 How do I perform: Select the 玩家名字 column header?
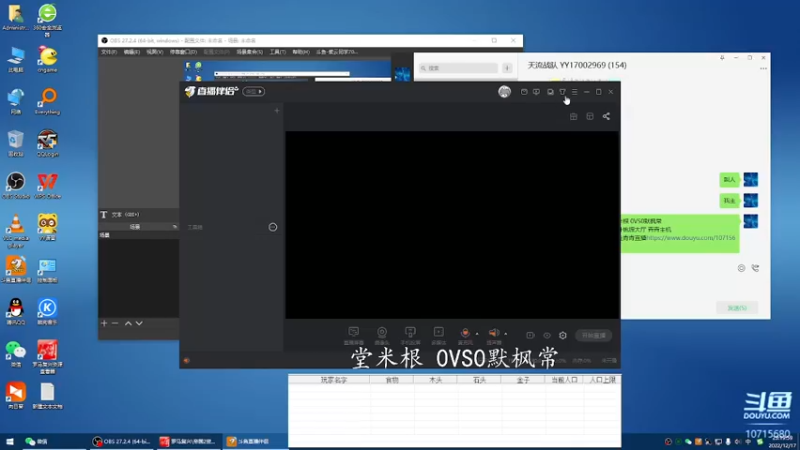334,380
